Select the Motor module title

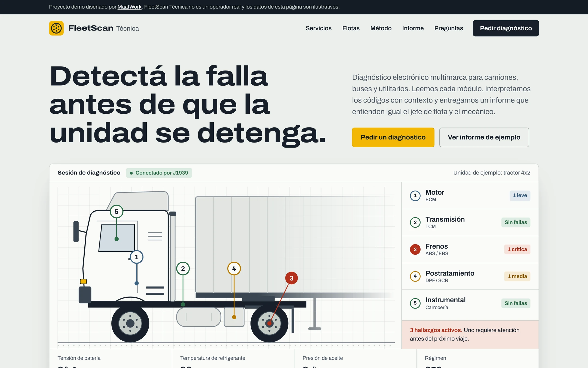[x=435, y=192]
